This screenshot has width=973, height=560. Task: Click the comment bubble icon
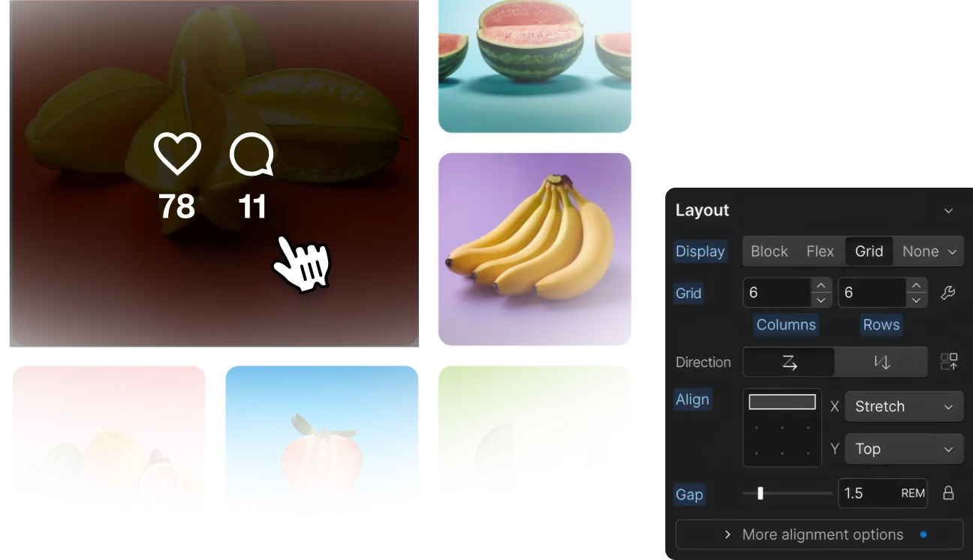pyautogui.click(x=252, y=155)
